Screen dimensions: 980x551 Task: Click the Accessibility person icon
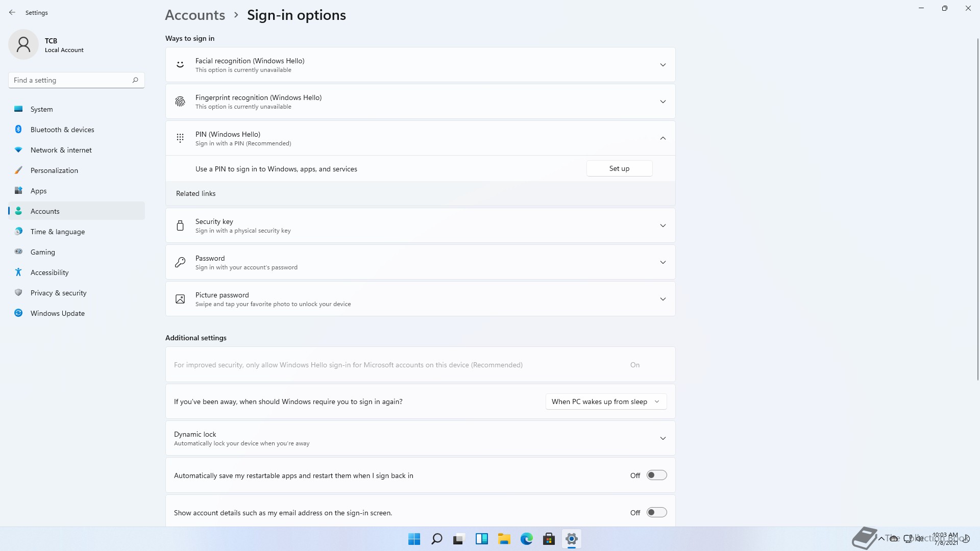click(18, 272)
